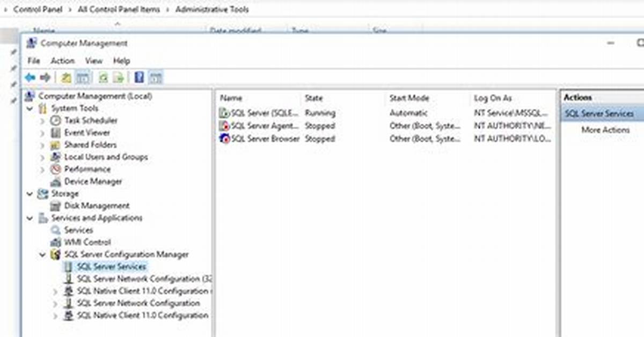Expand the Task Scheduler tree node
The height and width of the screenshot is (337, 644).
[x=42, y=121]
